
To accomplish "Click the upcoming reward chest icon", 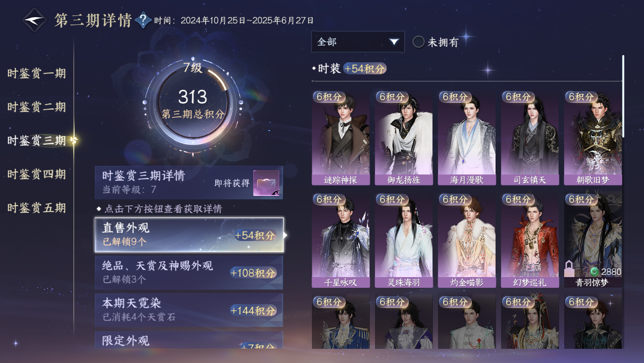I will 266,183.
